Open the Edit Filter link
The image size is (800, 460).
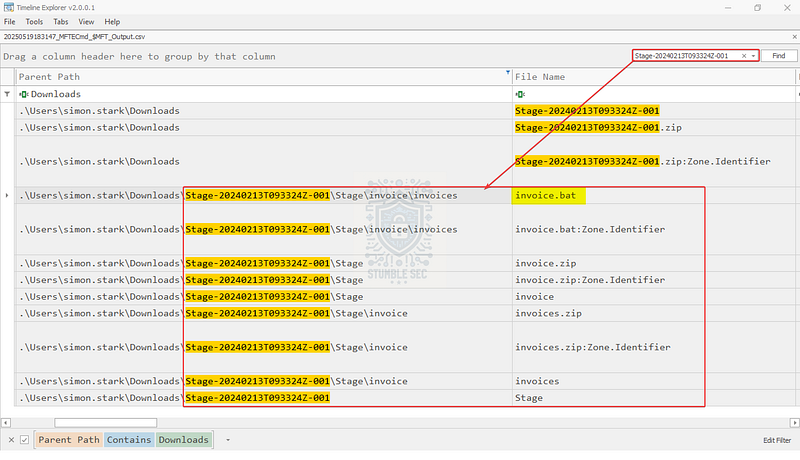pos(777,440)
